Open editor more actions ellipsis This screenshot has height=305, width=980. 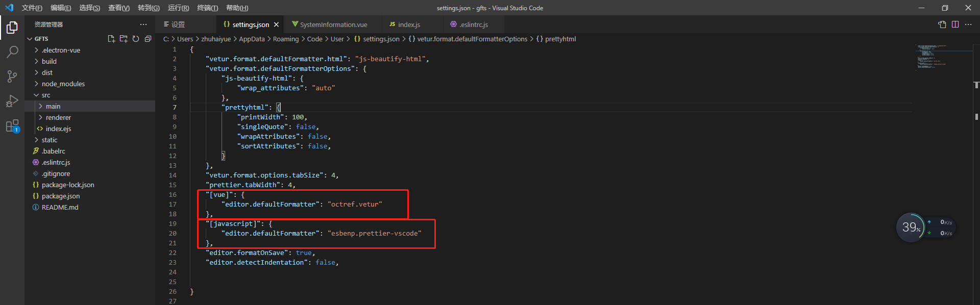tap(968, 24)
